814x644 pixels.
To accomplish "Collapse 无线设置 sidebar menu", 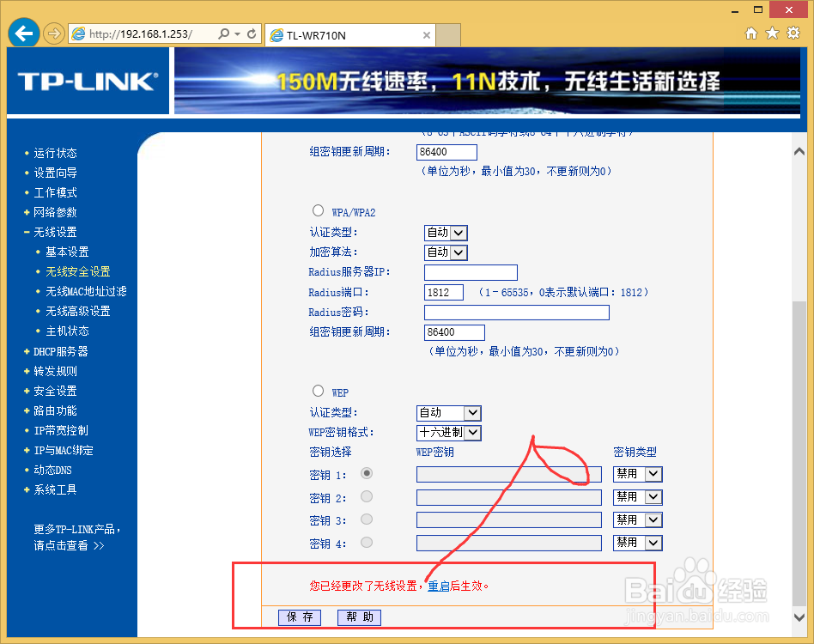I will 55,232.
